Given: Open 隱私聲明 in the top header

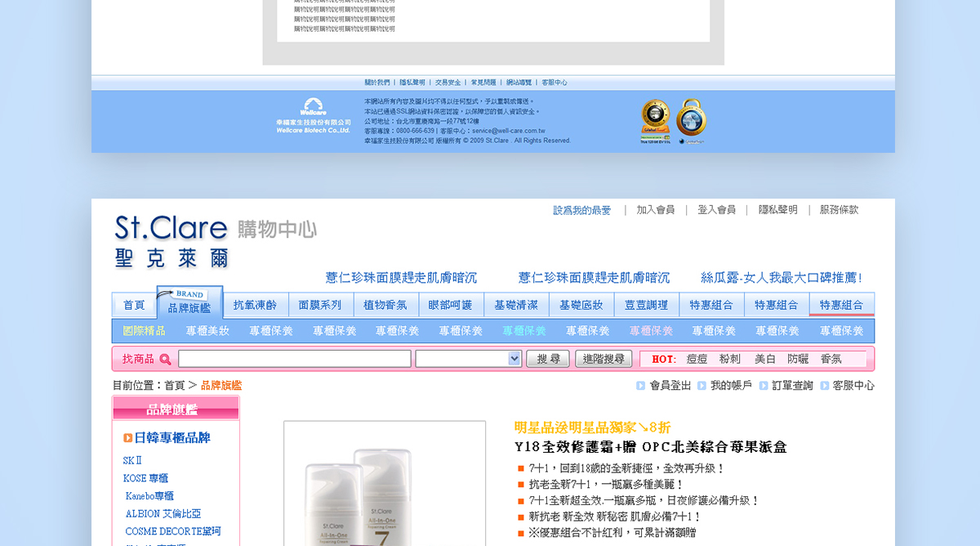Looking at the screenshot, I should (x=778, y=210).
